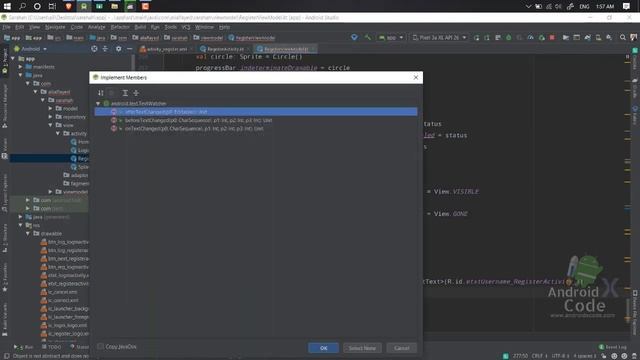The image size is (640, 360).
Task: Open the Favorites side tool tab
Action: coord(4,278)
